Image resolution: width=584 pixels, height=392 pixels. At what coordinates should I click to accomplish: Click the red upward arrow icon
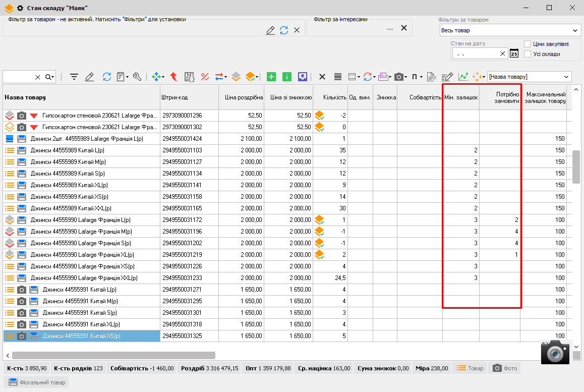click(x=173, y=77)
